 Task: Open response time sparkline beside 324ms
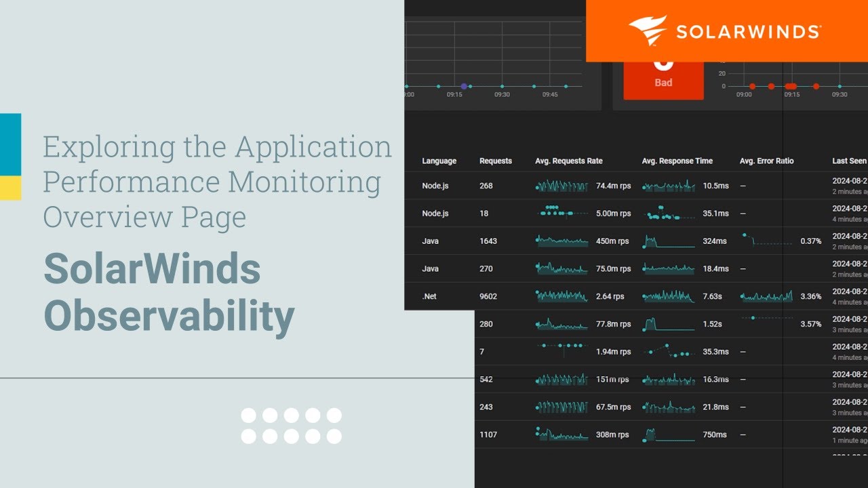(669, 241)
